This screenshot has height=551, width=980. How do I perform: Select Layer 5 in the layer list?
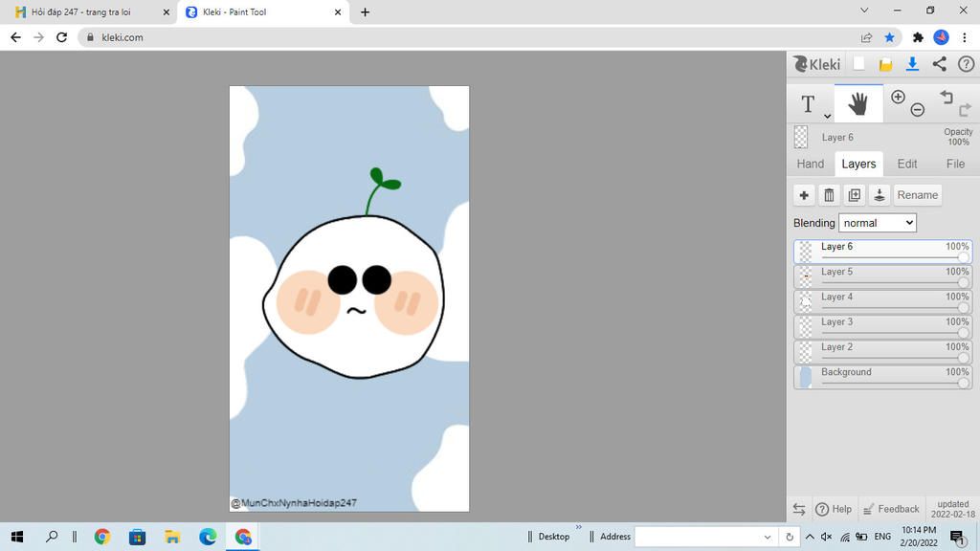[882, 276]
